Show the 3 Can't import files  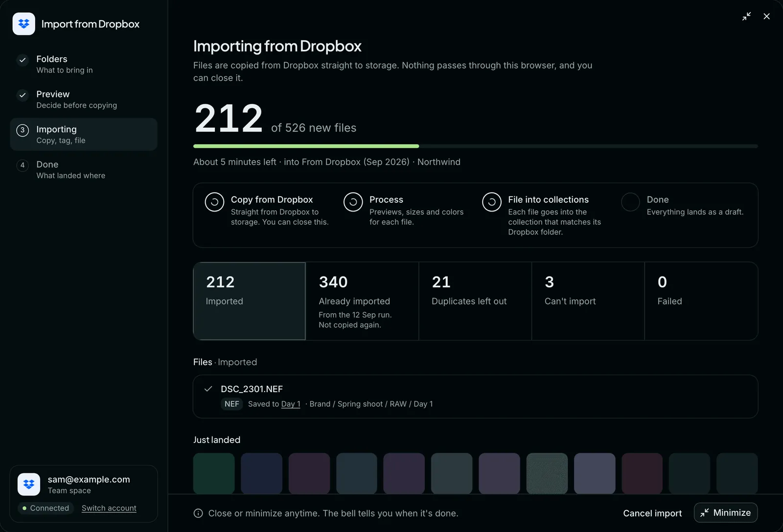(x=588, y=301)
